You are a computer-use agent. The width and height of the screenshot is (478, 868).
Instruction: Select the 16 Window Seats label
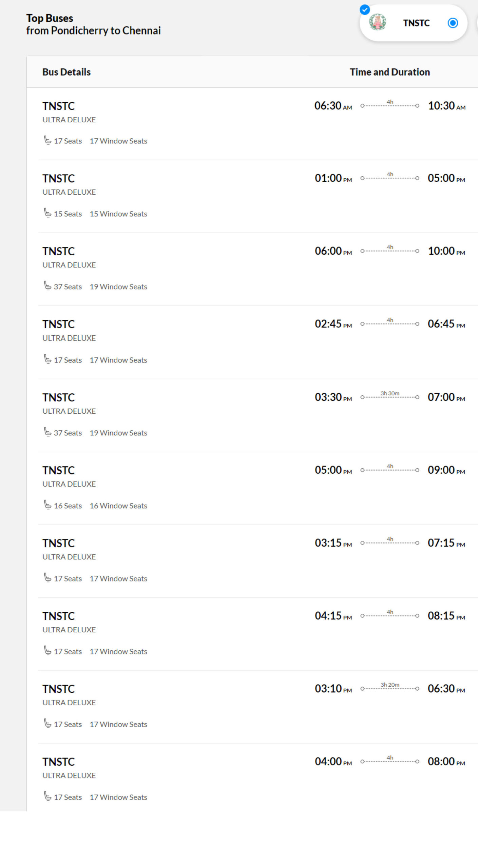pyautogui.click(x=118, y=506)
